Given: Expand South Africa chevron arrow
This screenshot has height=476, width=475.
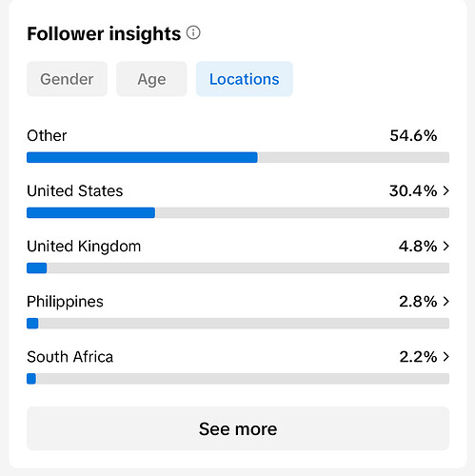Looking at the screenshot, I should pos(446,357).
